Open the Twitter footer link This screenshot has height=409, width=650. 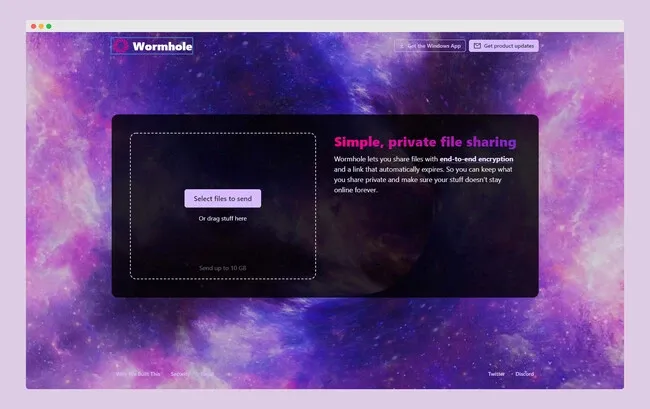496,374
